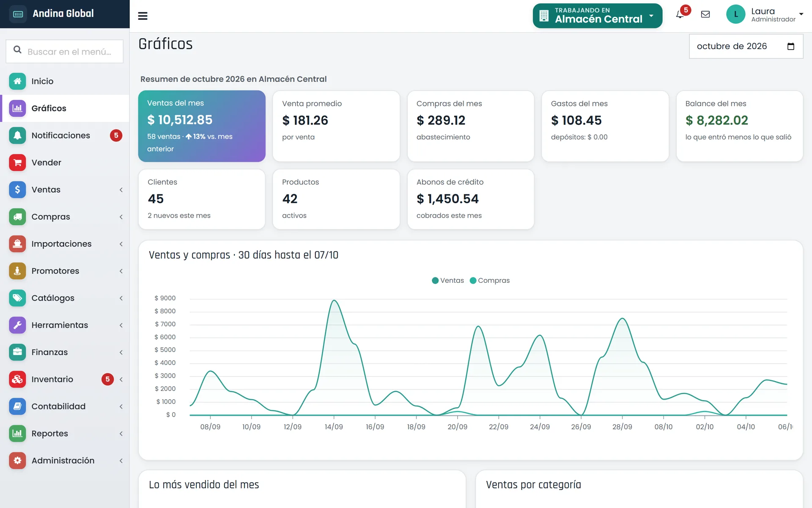812x508 pixels.
Task: Click the Andina Global brand link
Action: [65, 14]
